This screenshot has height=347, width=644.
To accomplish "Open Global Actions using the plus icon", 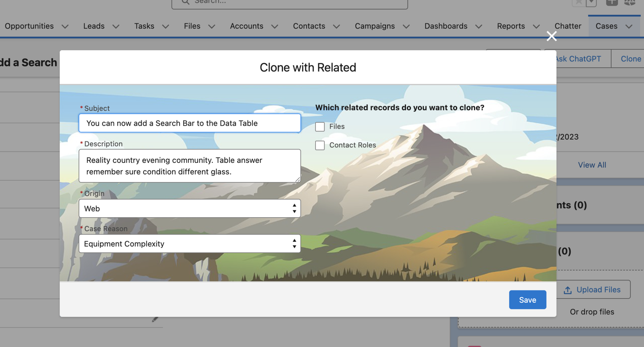I will [x=612, y=3].
